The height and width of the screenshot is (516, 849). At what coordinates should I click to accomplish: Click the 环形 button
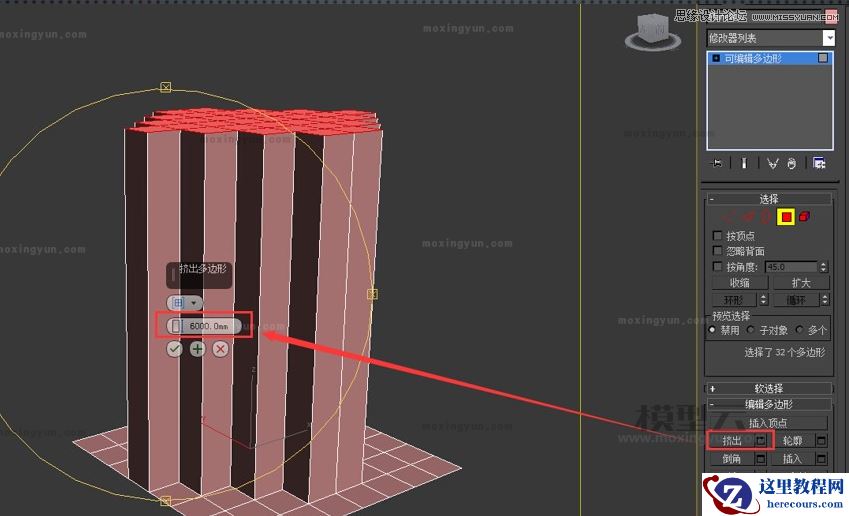734,299
